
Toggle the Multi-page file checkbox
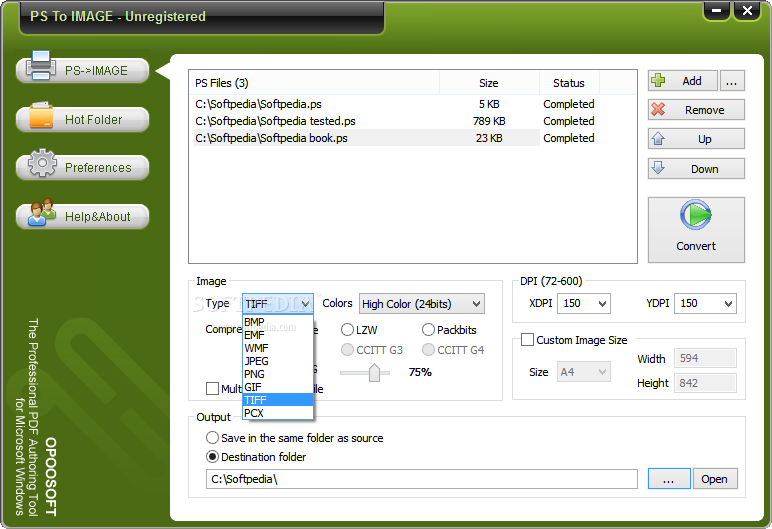[212, 389]
